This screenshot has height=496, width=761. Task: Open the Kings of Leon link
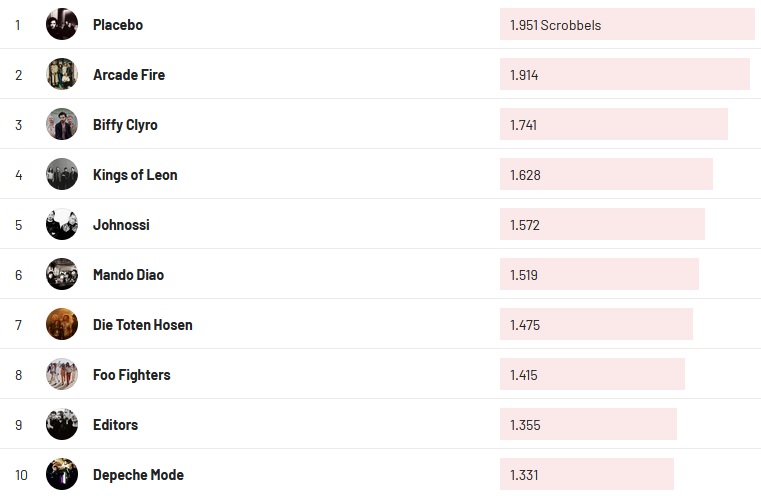(x=135, y=175)
